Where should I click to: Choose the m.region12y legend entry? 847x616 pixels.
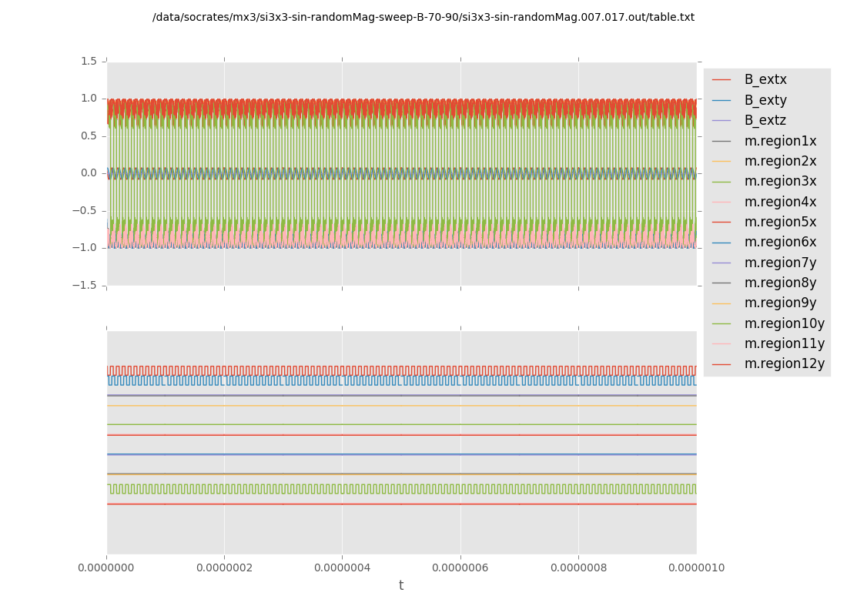coord(784,363)
